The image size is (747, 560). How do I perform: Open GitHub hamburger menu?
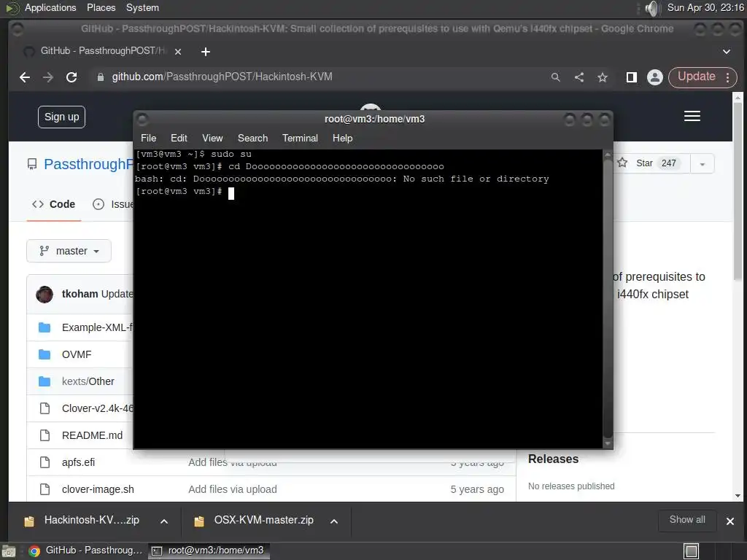point(692,116)
